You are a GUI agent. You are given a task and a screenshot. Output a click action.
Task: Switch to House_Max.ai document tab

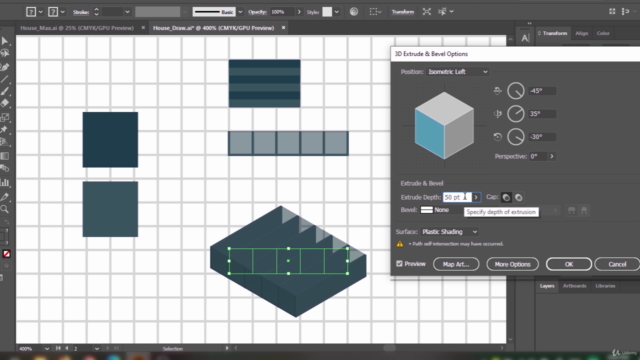pos(77,28)
